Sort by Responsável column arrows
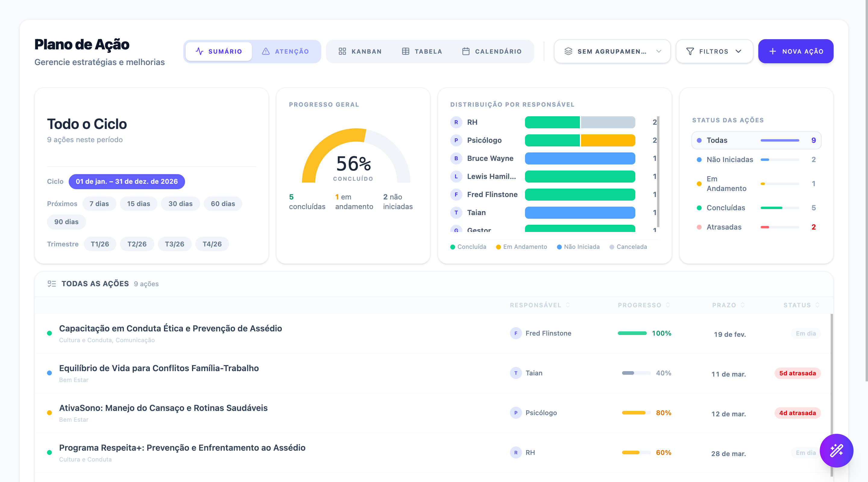Image resolution: width=868 pixels, height=482 pixels. pos(568,305)
